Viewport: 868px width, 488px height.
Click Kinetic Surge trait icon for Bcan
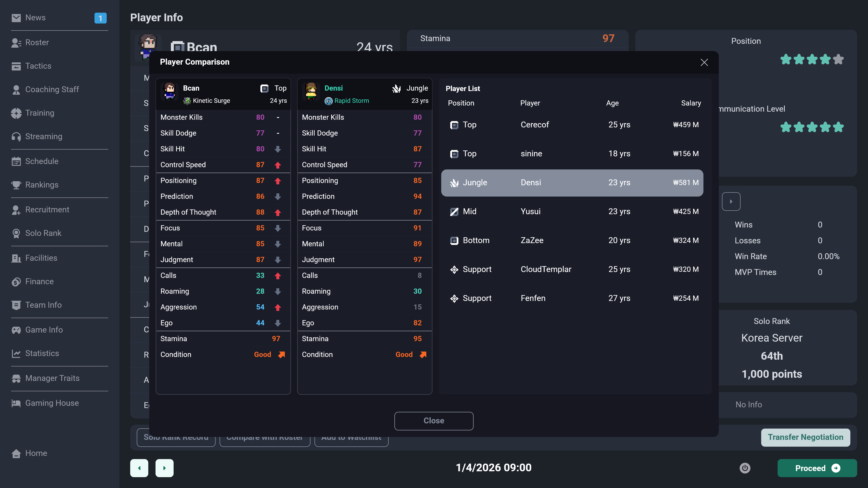[187, 101]
